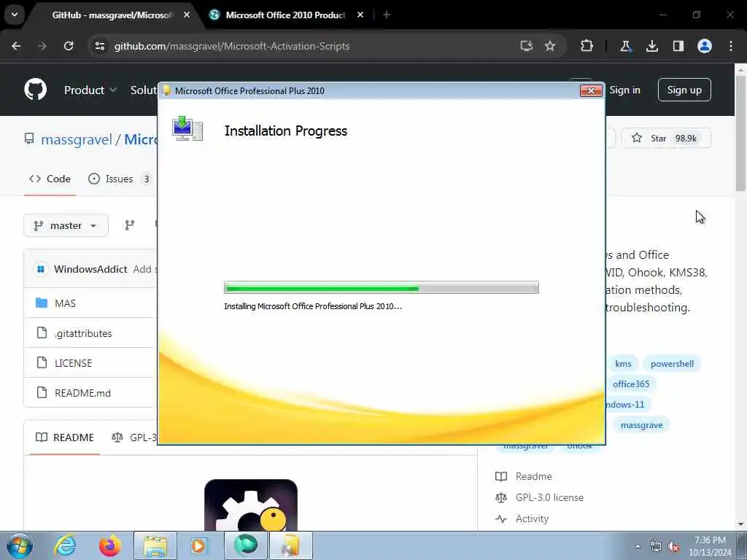The height and width of the screenshot is (560, 747).
Task: Click the forward navigation arrow
Action: 42,46
